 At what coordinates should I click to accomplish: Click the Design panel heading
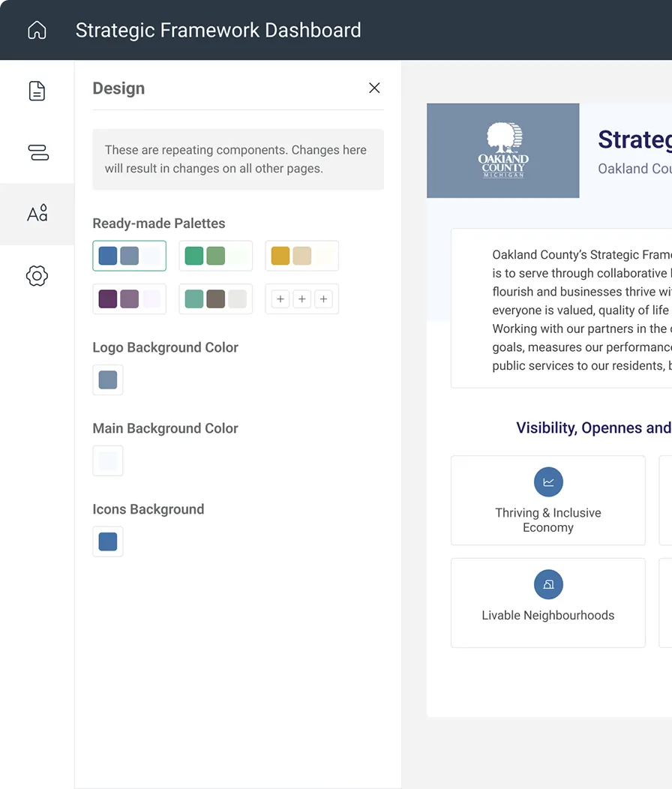pos(118,88)
